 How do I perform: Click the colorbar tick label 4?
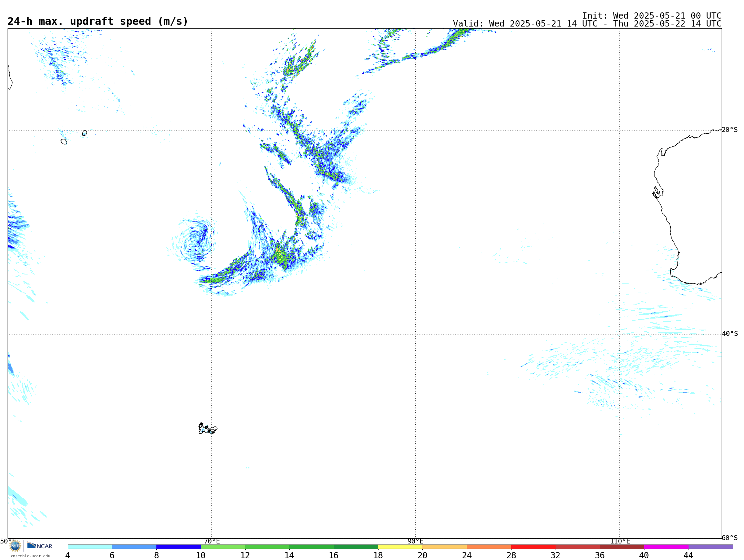pos(68,556)
